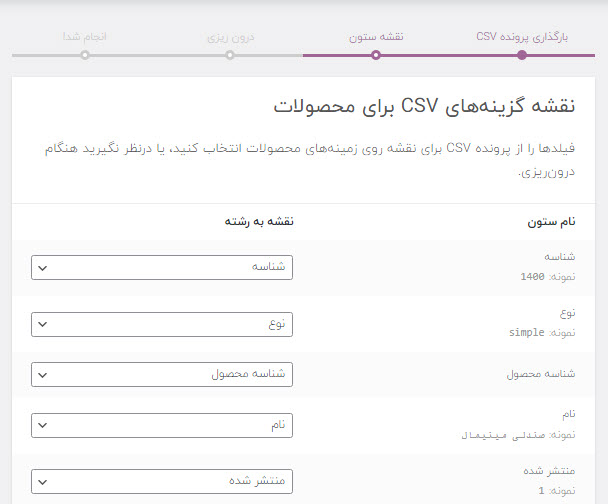Click the انجام شد progress step marker
This screenshot has width=608, height=504.
tap(85, 55)
